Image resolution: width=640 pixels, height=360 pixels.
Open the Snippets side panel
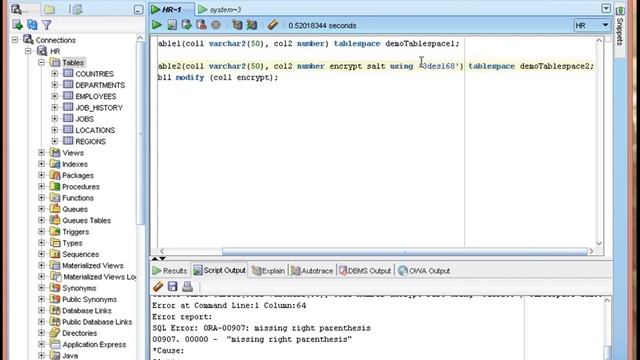click(620, 27)
